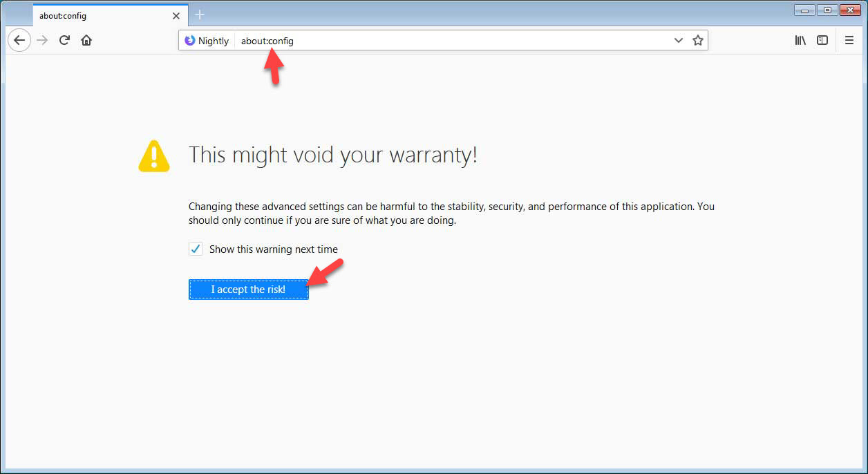
Task: Select the about:config tab
Action: coord(97,15)
